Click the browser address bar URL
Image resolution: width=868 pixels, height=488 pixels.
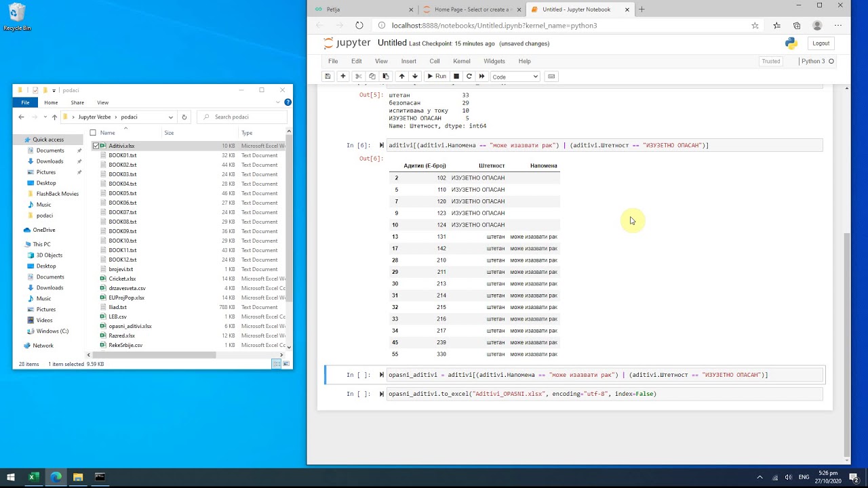[494, 26]
